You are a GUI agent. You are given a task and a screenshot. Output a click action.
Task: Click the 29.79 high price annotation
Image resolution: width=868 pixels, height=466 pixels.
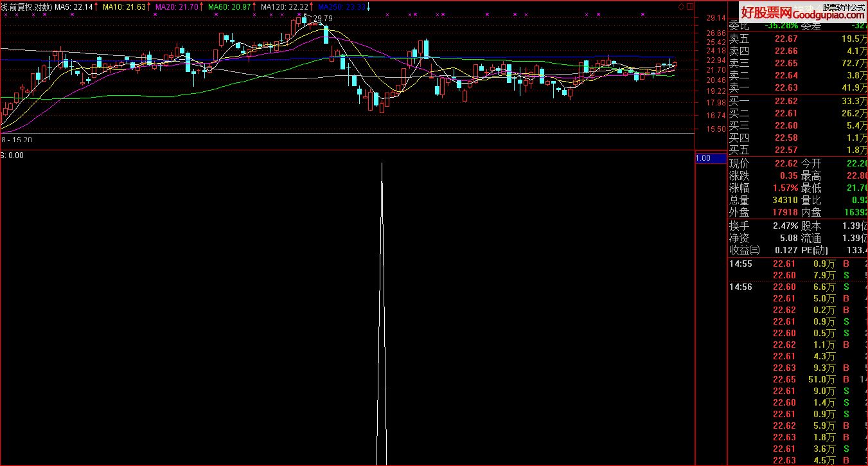click(323, 19)
